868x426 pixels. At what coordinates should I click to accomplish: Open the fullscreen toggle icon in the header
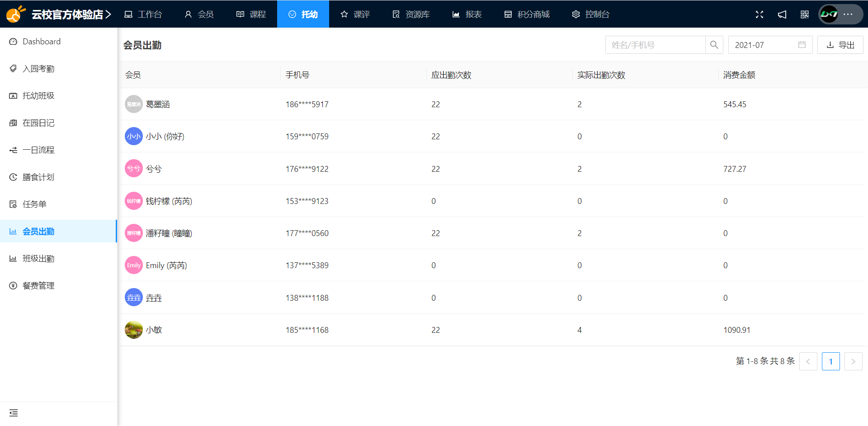(x=759, y=14)
